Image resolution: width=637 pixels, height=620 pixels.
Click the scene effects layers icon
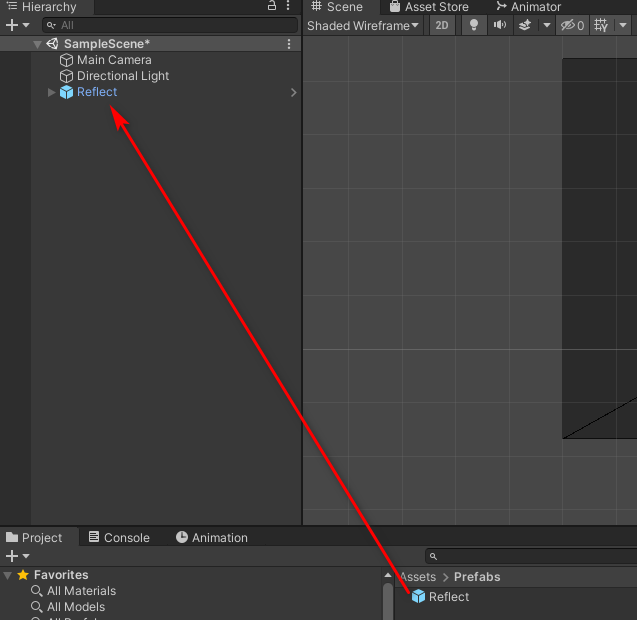point(525,25)
